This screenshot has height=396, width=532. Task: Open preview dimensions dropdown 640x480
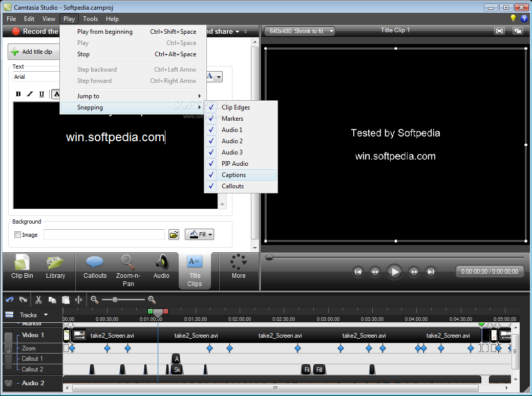300,31
